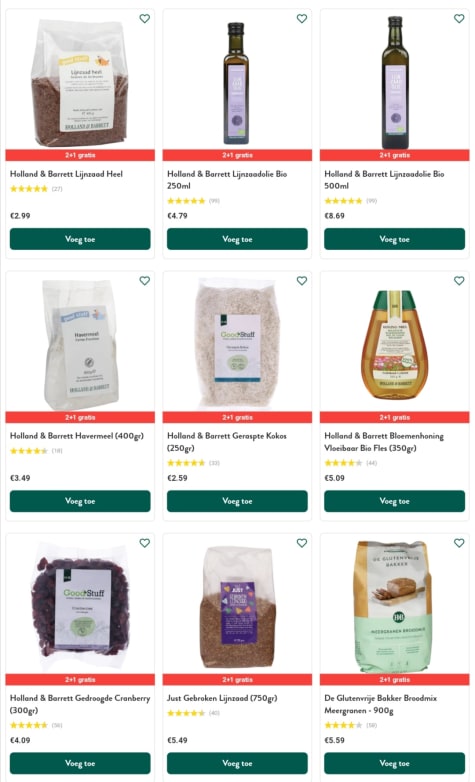The image size is (475, 782).
Task: Mark Just Gebroken Lijnzaad as favorite
Action: tap(302, 543)
